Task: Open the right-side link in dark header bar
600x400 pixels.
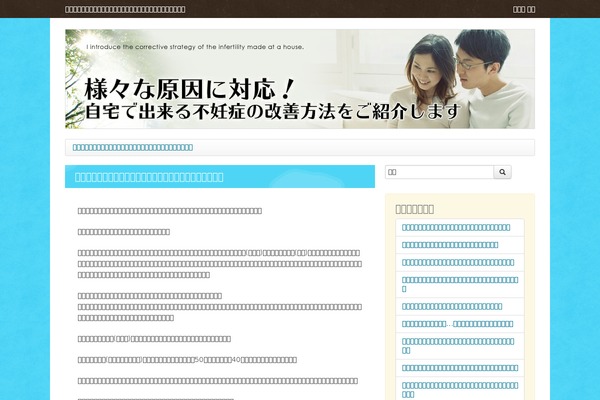Action: click(x=524, y=9)
